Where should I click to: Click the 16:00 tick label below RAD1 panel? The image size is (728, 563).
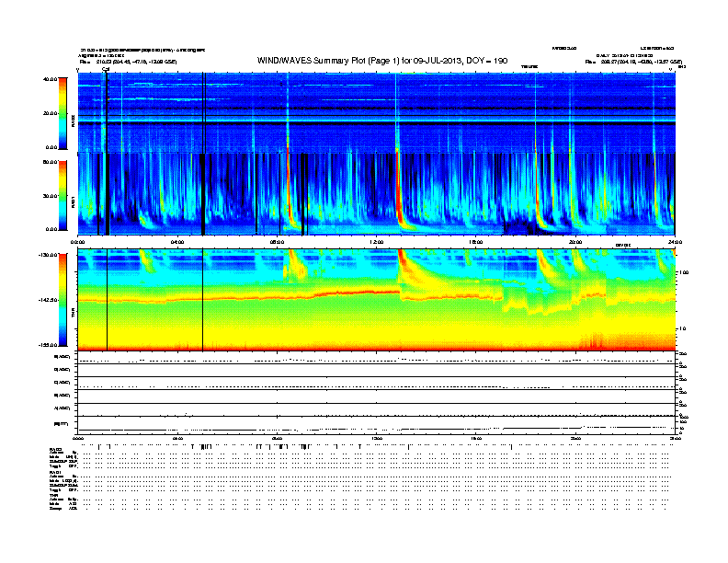(476, 242)
